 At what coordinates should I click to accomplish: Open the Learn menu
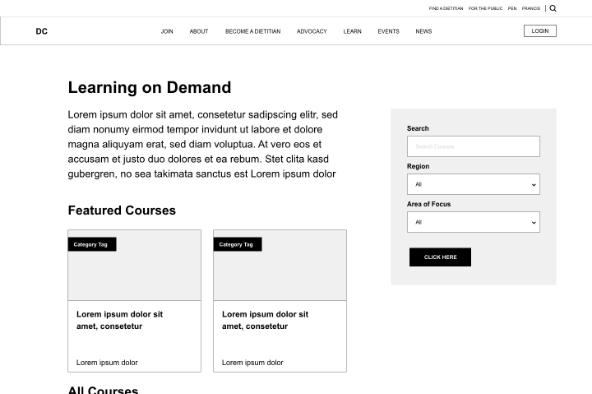tap(352, 31)
